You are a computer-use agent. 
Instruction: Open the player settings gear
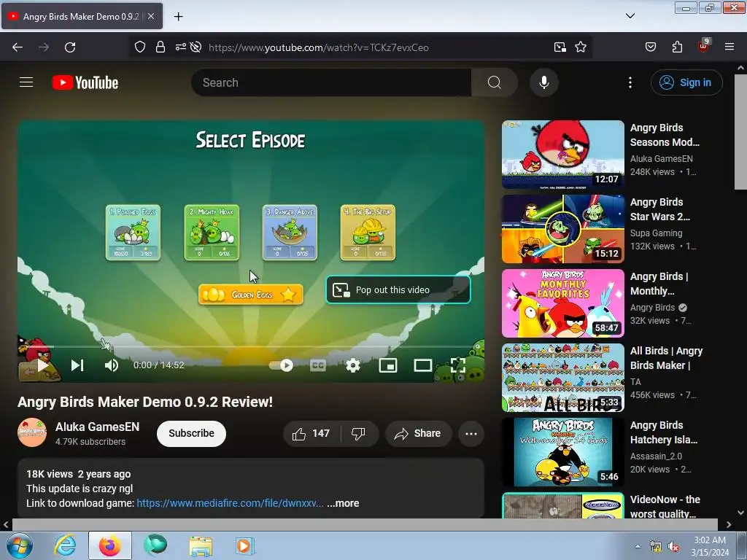point(352,365)
